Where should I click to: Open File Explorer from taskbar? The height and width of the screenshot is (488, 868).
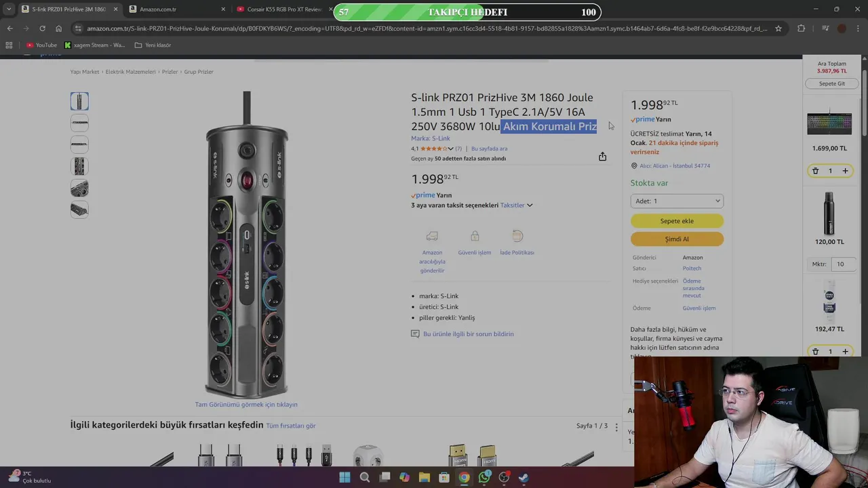425,477
